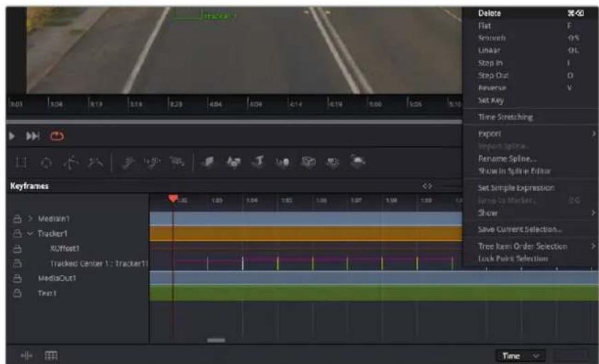This screenshot has height=364, width=599.
Task: Toggle the lock for the MediaOut1 track
Action: point(17,279)
